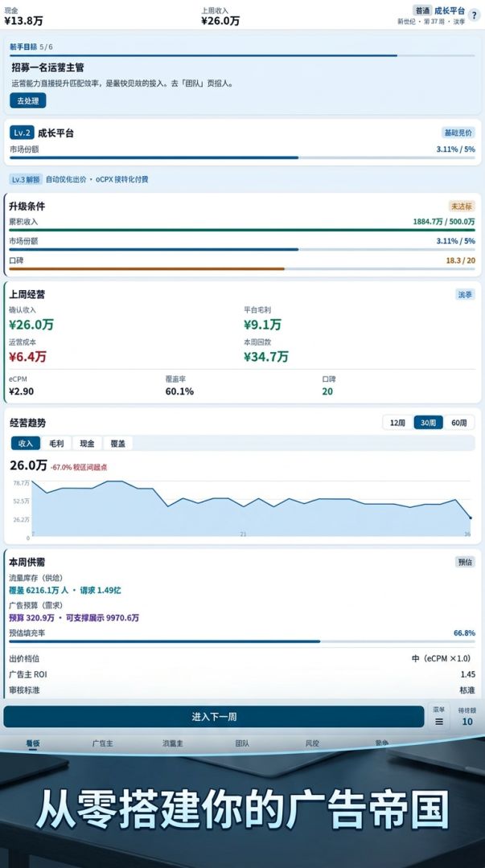
Task: Click the 广告主 ROI row value 1.45
Action: click(x=468, y=674)
